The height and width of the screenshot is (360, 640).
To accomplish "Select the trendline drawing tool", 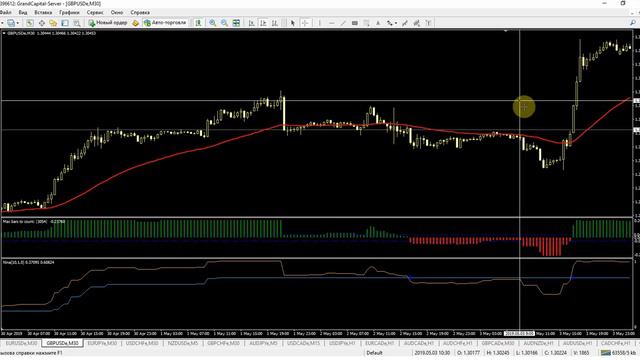I will 343,23.
